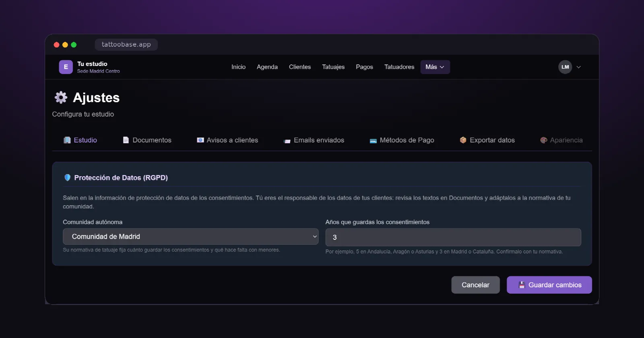Open the Clientes page

click(300, 67)
